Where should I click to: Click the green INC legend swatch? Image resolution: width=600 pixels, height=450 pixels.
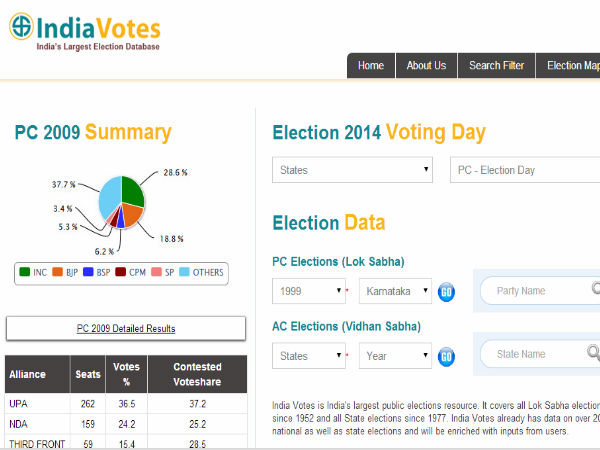click(x=24, y=271)
